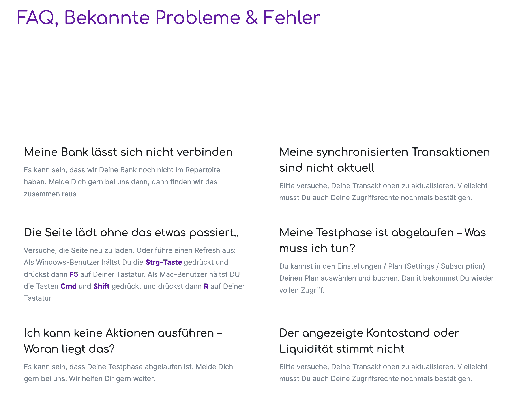Click answer text below Kontostand oder Liquidität heading
This screenshot has height=406, width=532.
383,372
